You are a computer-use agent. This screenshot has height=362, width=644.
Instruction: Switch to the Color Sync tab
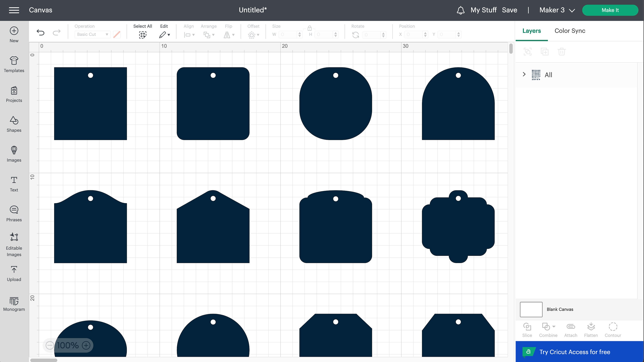[570, 31]
